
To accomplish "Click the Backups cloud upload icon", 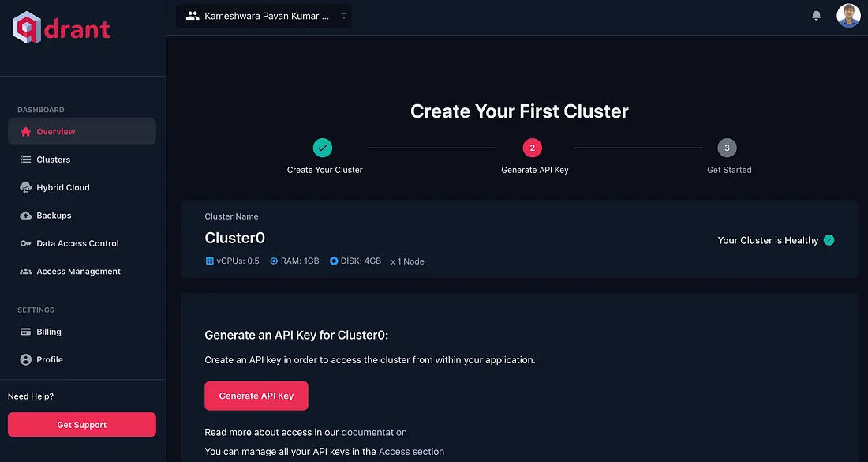I will pos(25,216).
